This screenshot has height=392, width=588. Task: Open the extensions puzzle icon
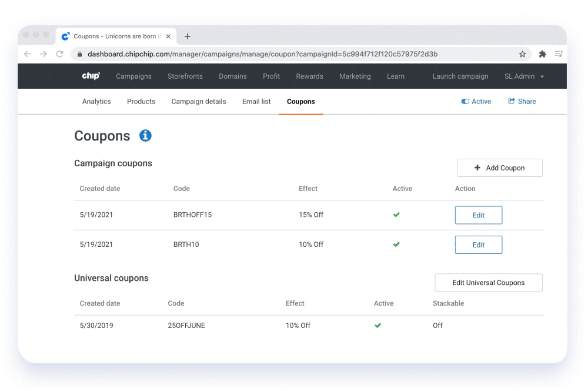pyautogui.click(x=542, y=54)
